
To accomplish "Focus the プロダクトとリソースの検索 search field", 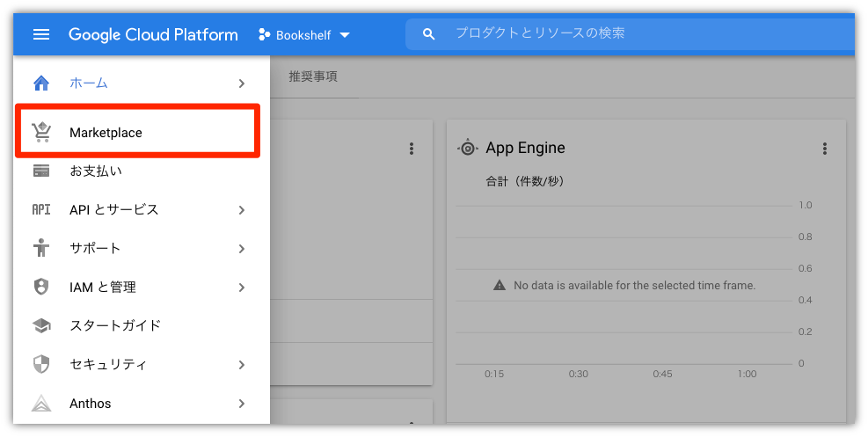I will click(631, 33).
